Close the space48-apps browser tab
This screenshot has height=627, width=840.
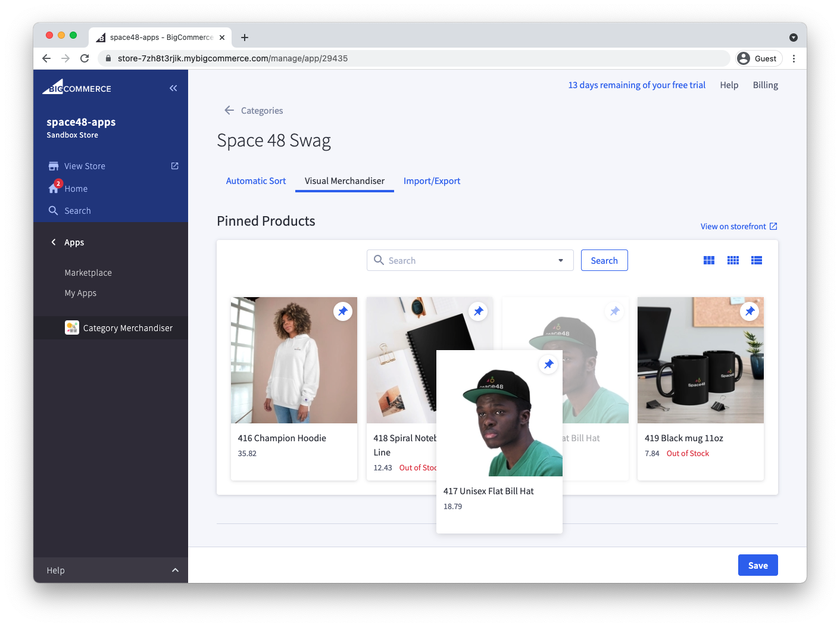click(222, 38)
